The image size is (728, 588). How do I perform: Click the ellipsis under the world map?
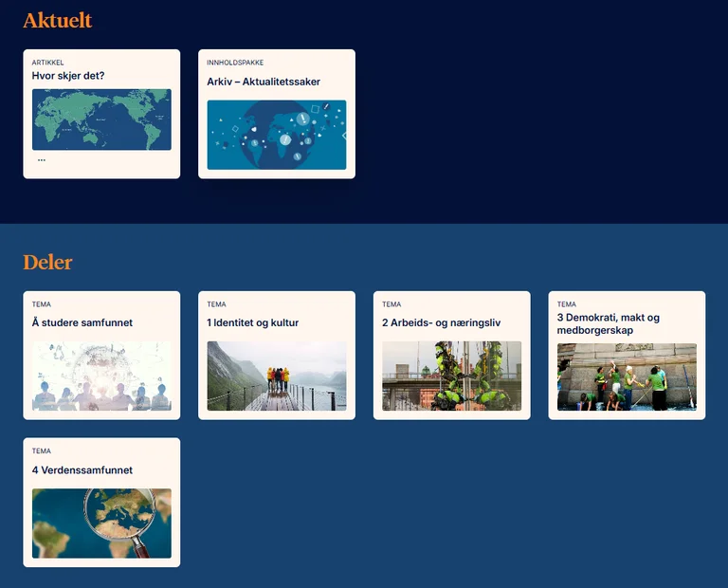[42, 160]
